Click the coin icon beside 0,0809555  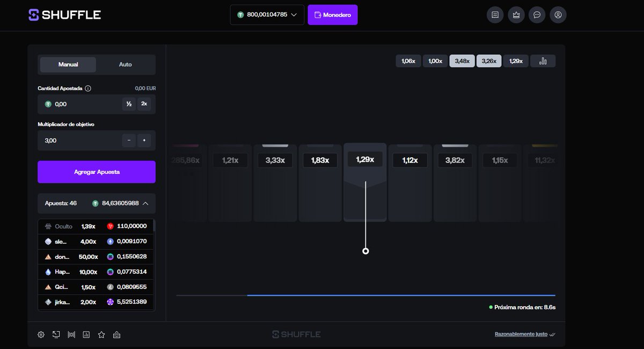point(110,287)
